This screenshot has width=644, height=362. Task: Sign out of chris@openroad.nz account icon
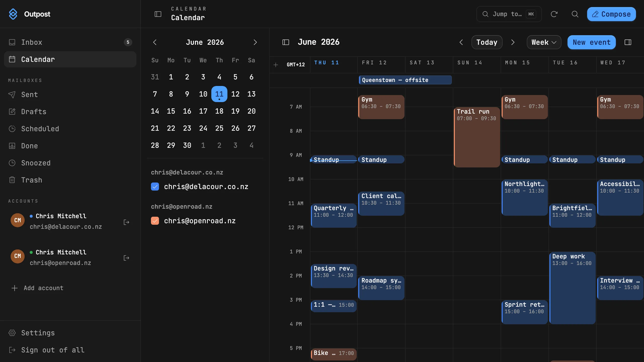coord(126,258)
